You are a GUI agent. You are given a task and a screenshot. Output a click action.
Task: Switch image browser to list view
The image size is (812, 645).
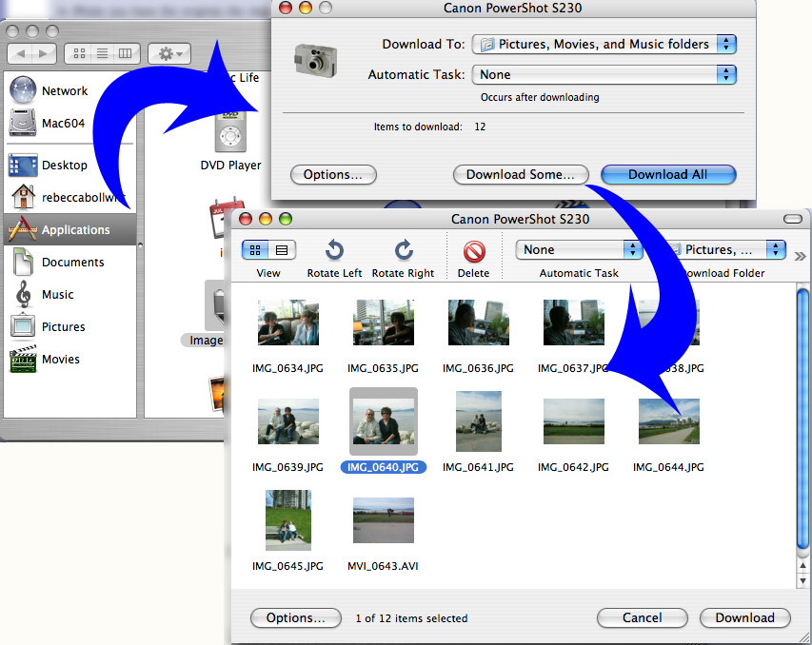coord(282,250)
